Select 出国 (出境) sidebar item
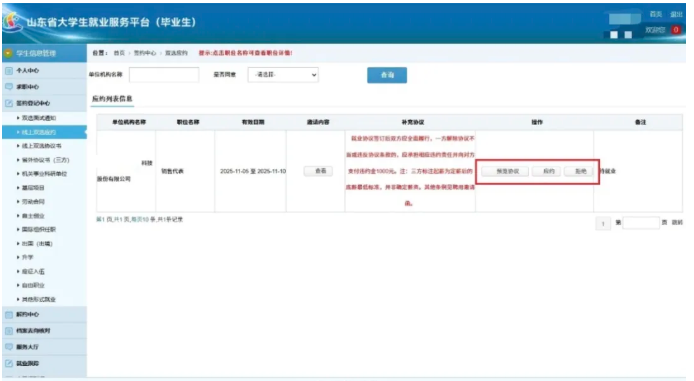 [37, 244]
